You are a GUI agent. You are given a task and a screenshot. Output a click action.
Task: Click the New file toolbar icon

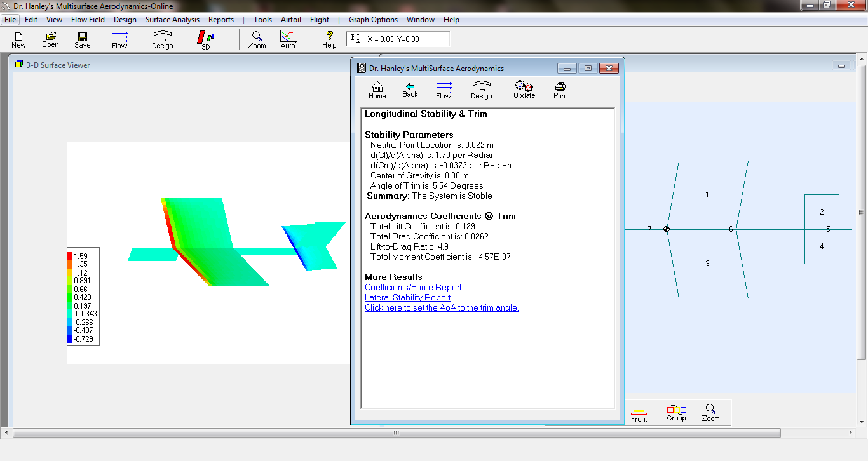click(x=18, y=40)
